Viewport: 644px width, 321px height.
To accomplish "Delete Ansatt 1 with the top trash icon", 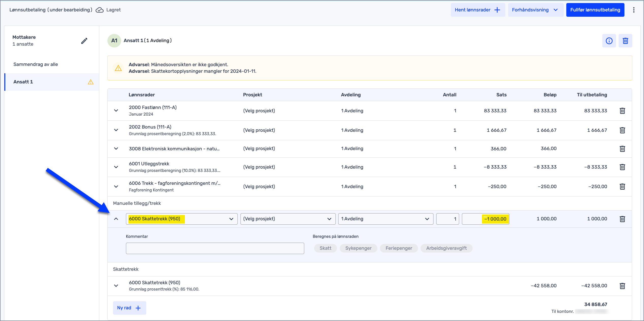I will click(625, 41).
